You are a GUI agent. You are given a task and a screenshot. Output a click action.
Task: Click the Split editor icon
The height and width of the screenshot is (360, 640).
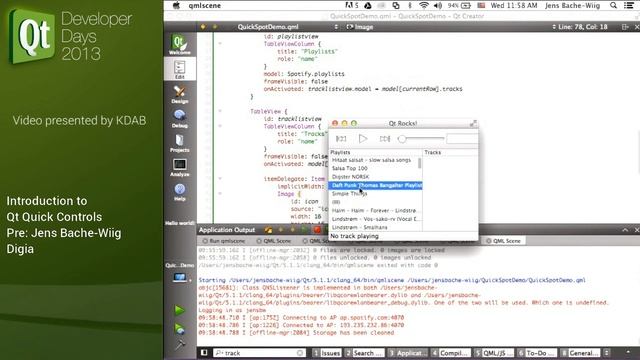click(x=625, y=27)
